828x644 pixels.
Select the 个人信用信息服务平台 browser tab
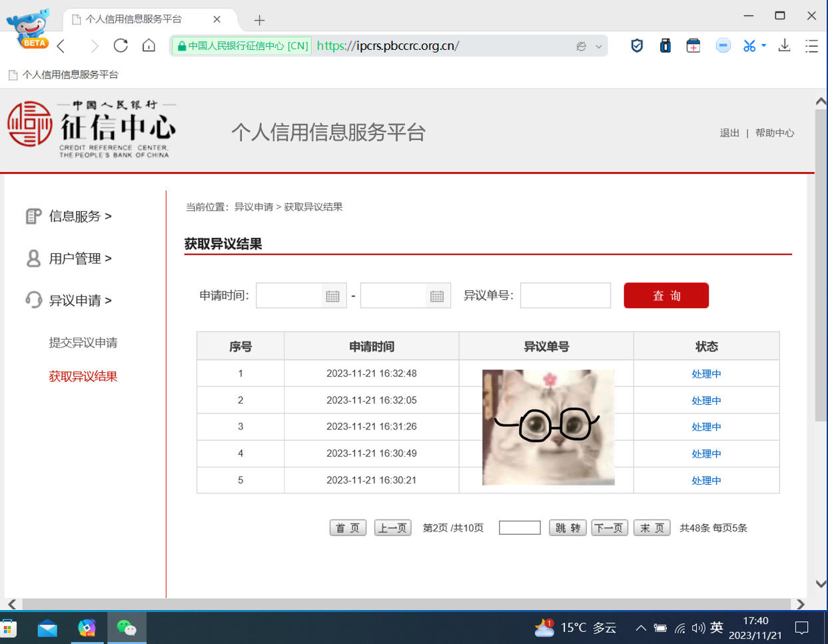(133, 19)
